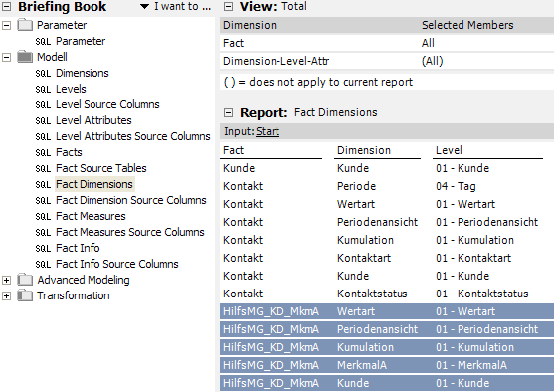Collapse the Parameter folder node
The image size is (554, 392).
[x=6, y=25]
